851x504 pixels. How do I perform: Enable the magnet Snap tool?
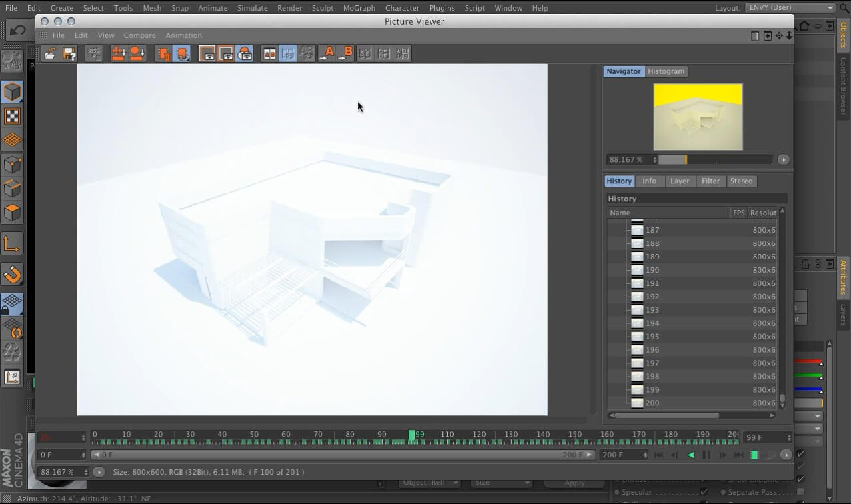[12, 274]
